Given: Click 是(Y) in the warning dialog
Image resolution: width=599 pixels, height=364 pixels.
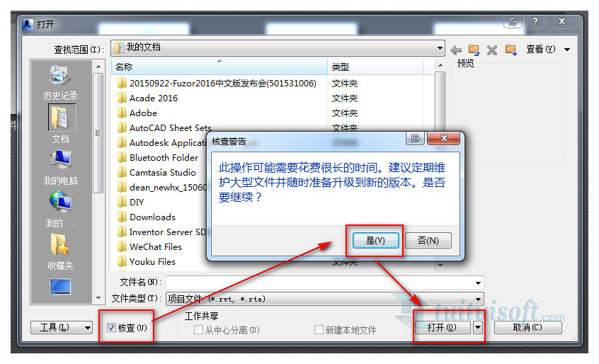Looking at the screenshot, I should pos(375,241).
